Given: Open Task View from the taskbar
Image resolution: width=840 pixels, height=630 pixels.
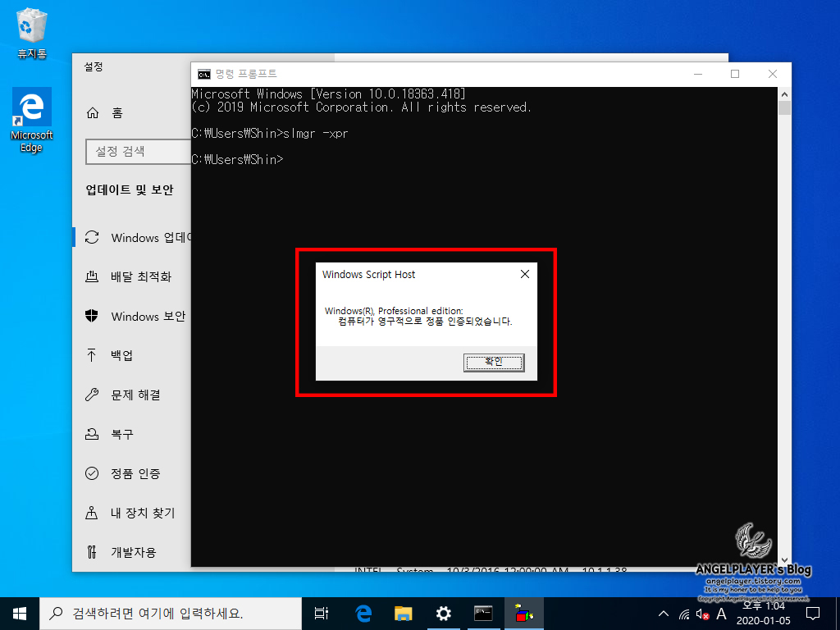Looking at the screenshot, I should click(x=322, y=614).
